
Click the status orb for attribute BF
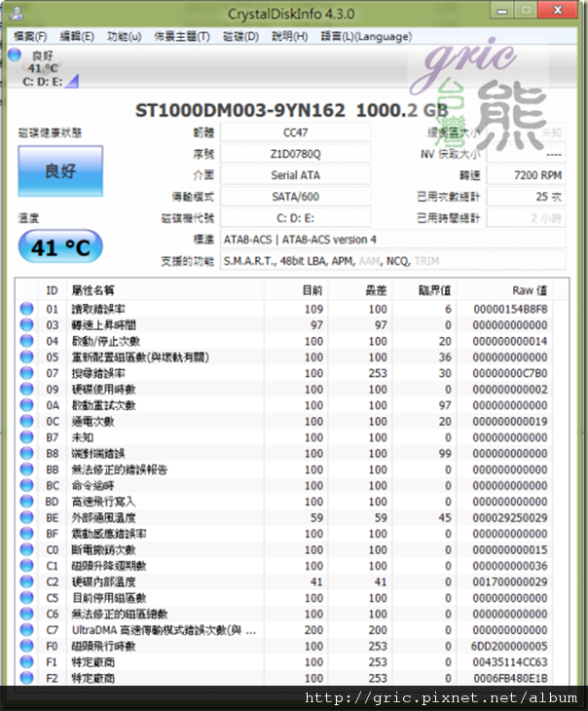pyautogui.click(x=26, y=534)
